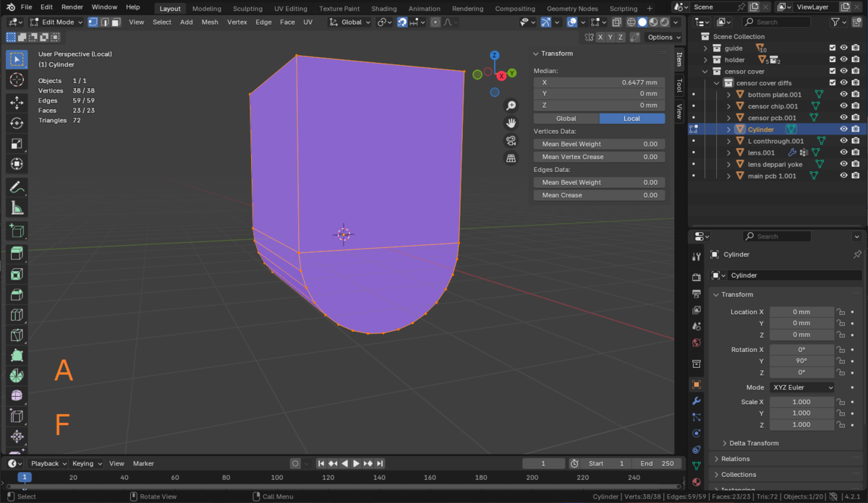
Task: Open the Output properties tab icon
Action: coord(696,294)
